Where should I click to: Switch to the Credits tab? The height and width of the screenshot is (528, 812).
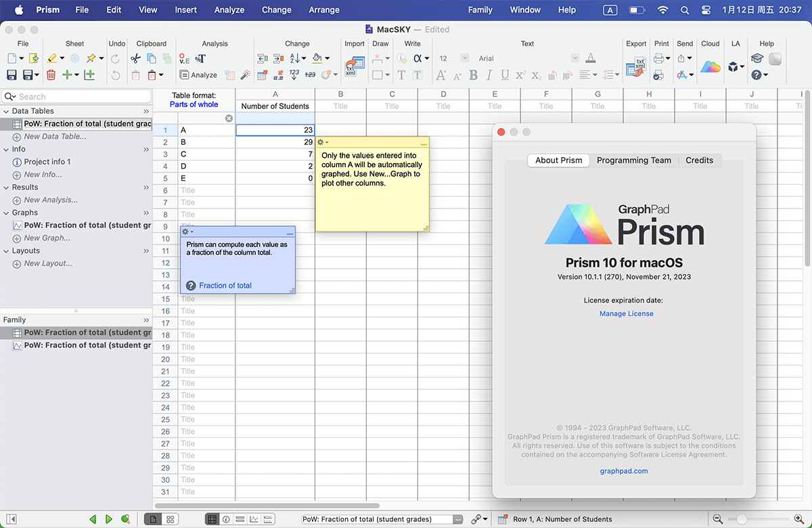(x=700, y=160)
